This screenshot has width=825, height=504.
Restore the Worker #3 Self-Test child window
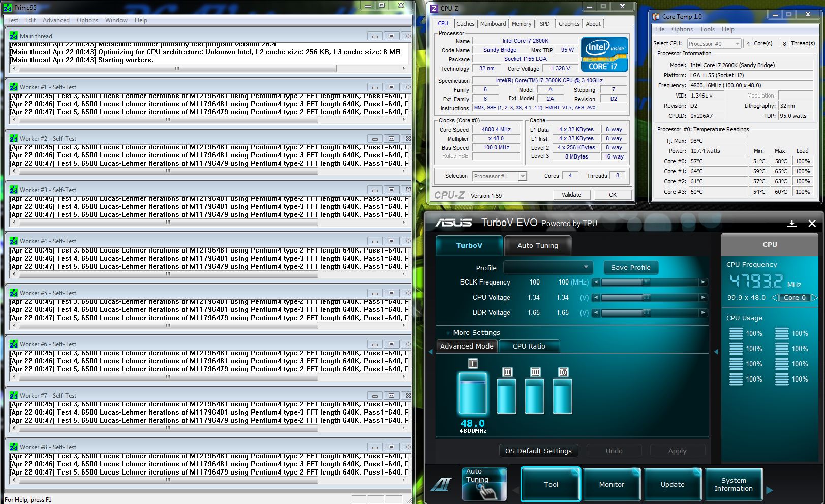pyautogui.click(x=391, y=190)
